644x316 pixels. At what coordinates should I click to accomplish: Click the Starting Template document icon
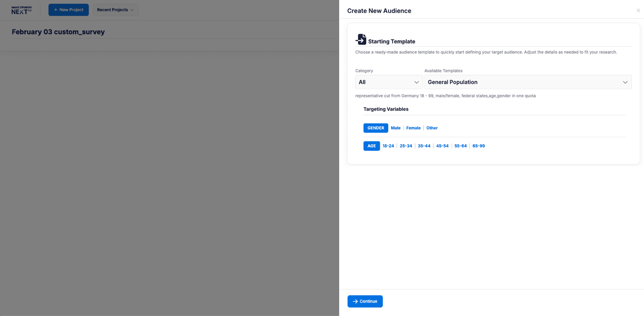point(361,39)
